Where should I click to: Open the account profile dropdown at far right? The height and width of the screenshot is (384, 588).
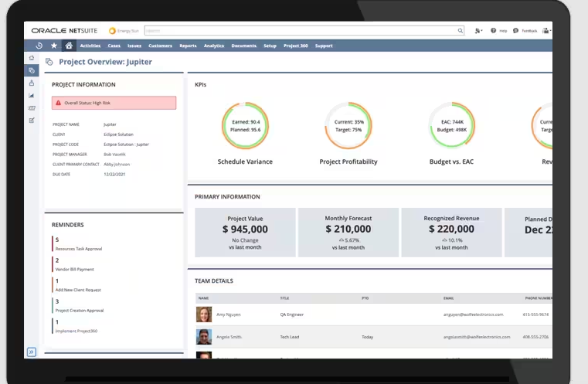coord(547,31)
